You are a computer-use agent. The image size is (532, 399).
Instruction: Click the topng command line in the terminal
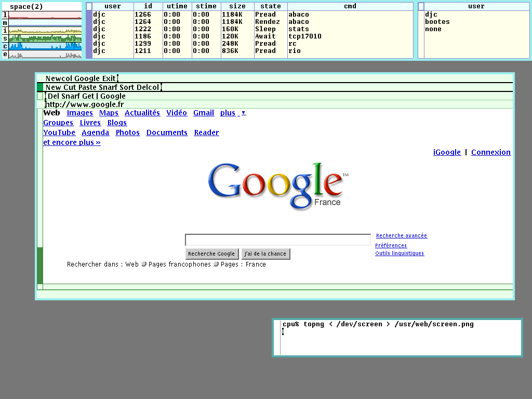click(x=378, y=324)
